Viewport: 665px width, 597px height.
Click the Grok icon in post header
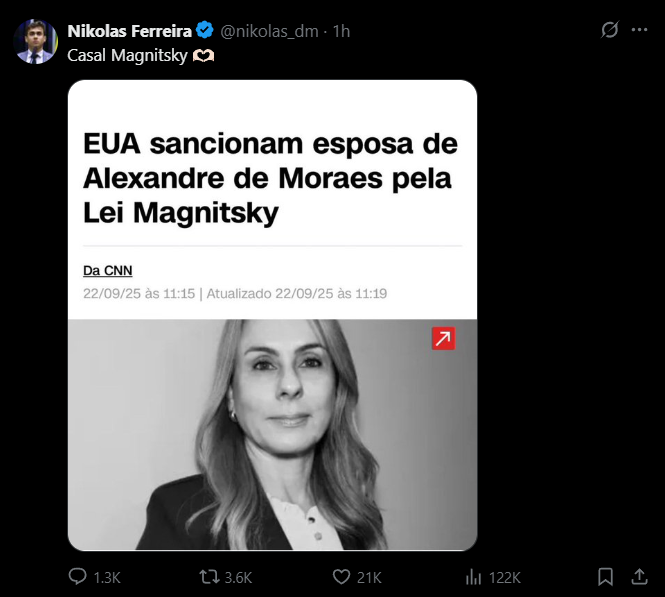click(x=609, y=30)
